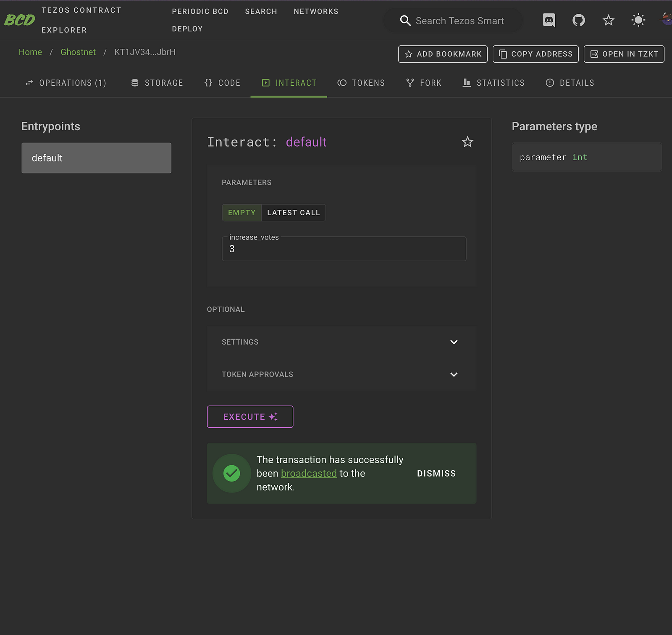Open bookmarks via header star icon
Screen dimensions: 672x635
(x=608, y=20)
